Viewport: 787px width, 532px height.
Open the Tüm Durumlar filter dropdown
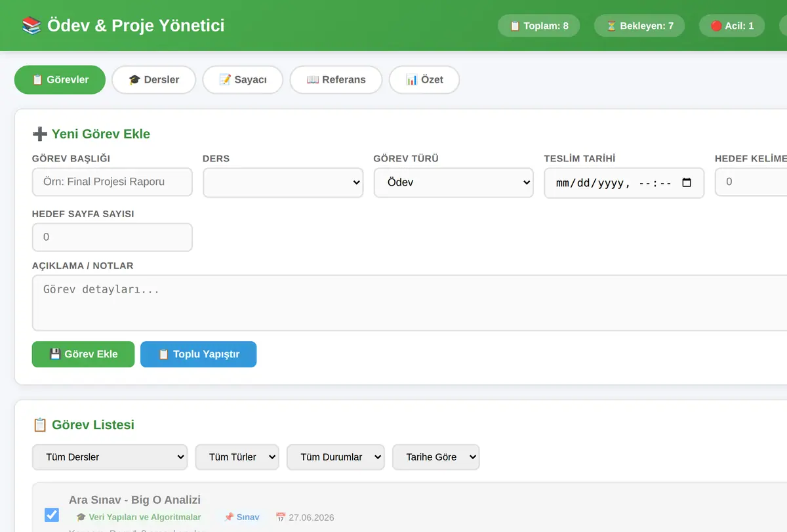(x=336, y=457)
